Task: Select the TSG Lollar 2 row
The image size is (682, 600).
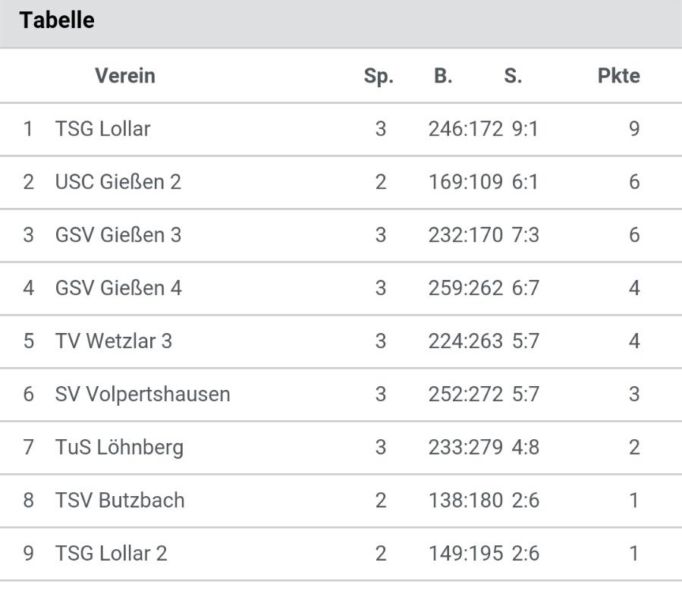Action: (341, 554)
